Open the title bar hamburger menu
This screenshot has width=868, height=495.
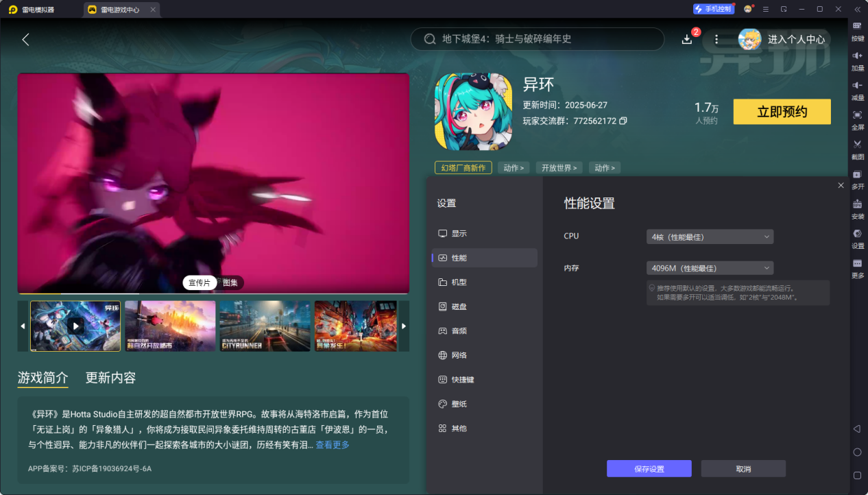(x=766, y=9)
